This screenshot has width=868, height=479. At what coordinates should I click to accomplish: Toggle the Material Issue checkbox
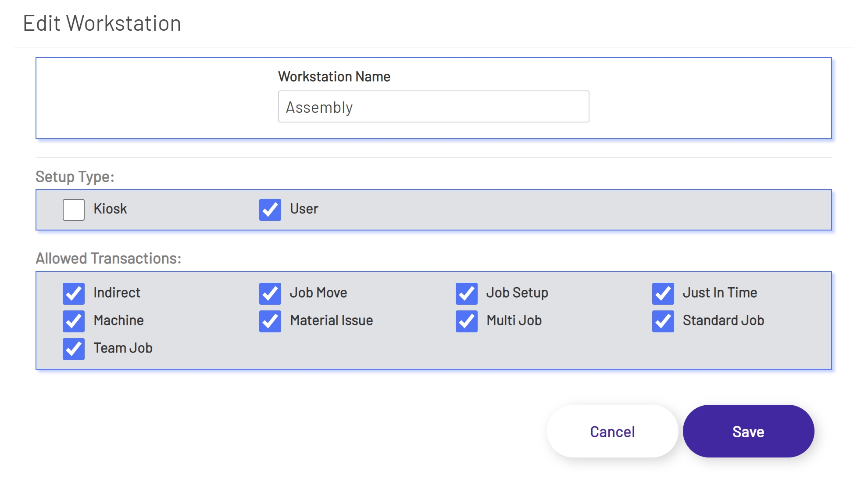tap(270, 321)
